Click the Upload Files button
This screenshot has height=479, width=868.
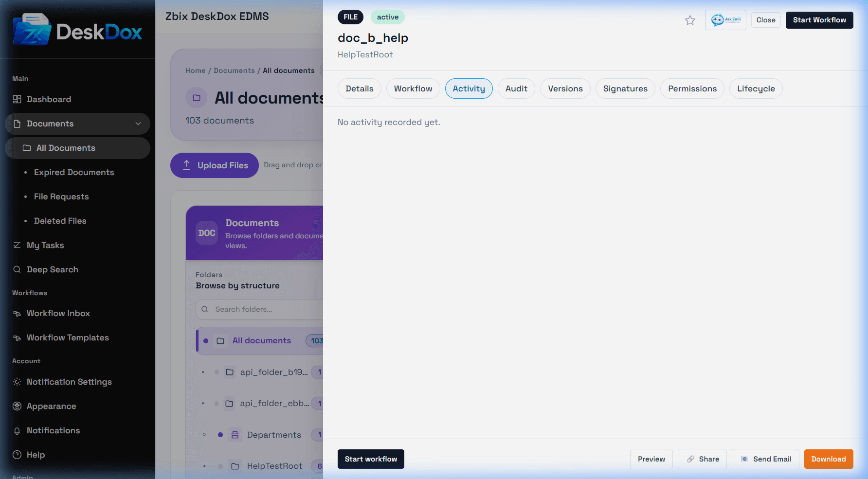215,165
